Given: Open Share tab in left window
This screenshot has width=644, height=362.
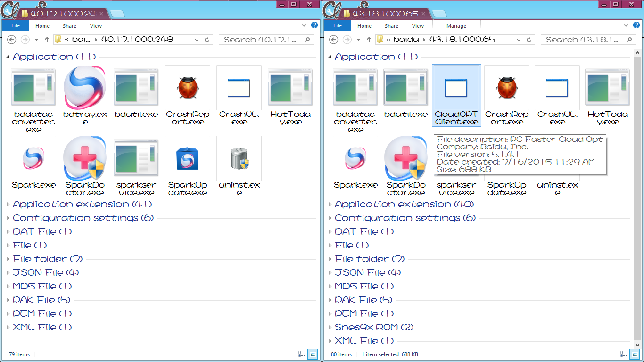Looking at the screenshot, I should click(x=69, y=26).
